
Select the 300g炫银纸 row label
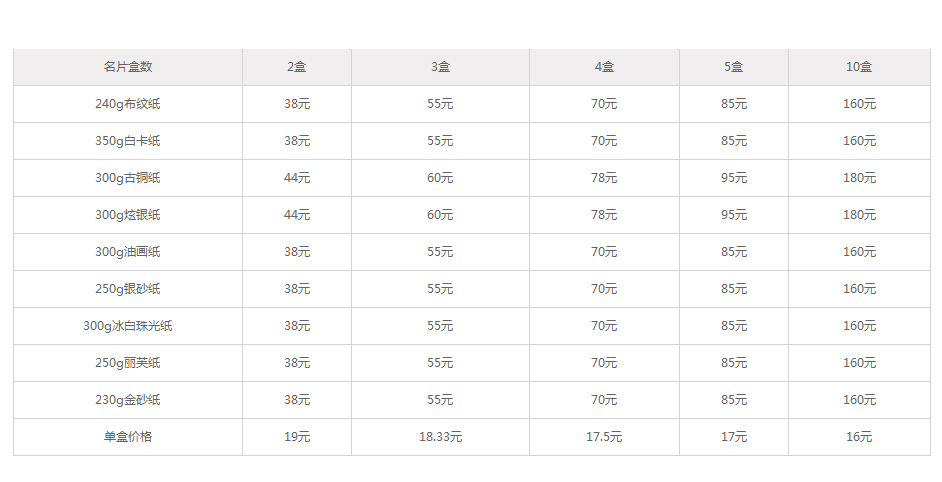[128, 215]
